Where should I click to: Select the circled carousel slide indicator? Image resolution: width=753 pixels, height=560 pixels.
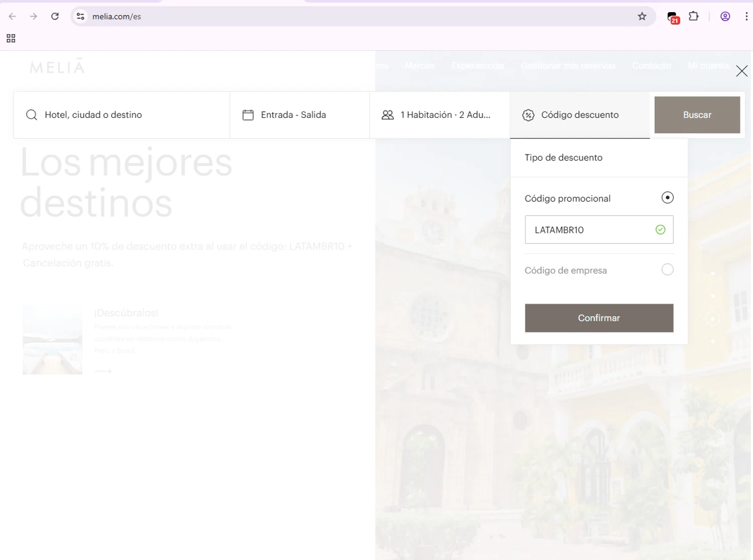(x=713, y=319)
